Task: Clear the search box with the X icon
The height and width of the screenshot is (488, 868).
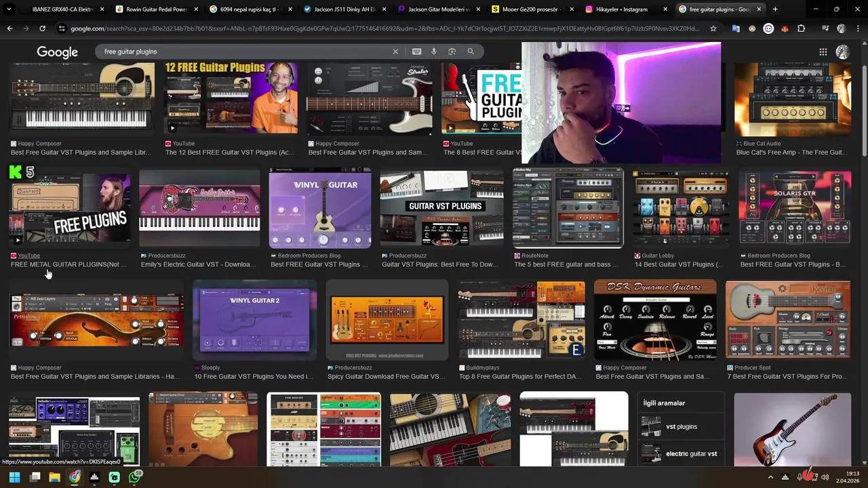Action: click(x=395, y=52)
